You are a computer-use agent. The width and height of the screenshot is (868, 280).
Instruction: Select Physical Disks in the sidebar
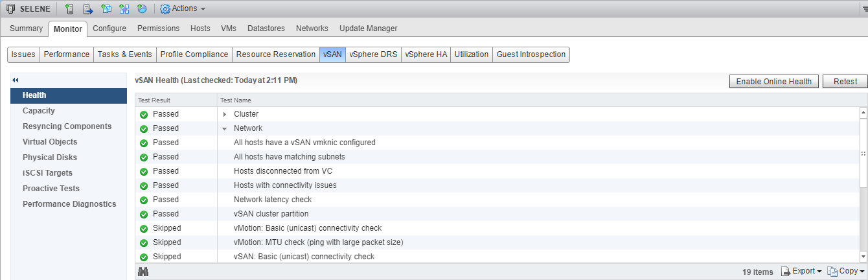point(50,157)
